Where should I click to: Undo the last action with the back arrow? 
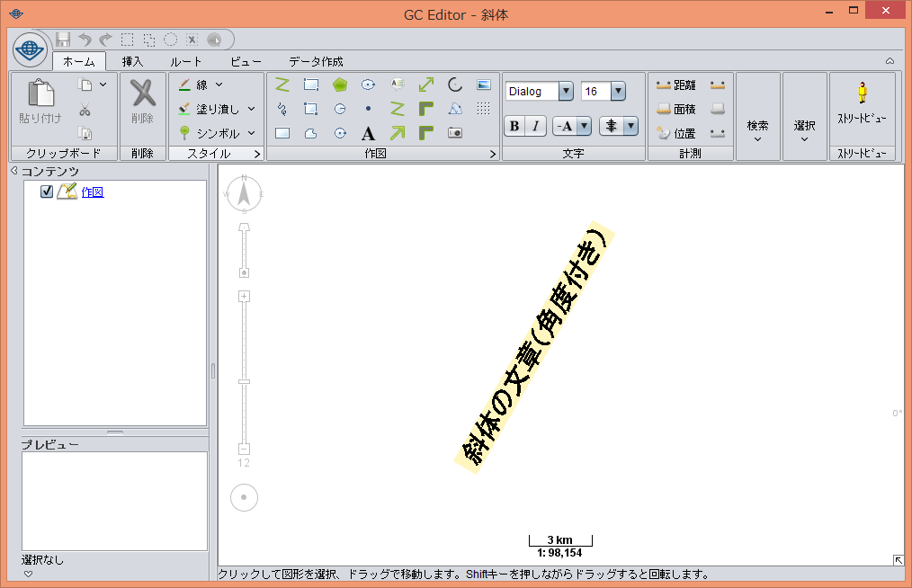tap(85, 40)
